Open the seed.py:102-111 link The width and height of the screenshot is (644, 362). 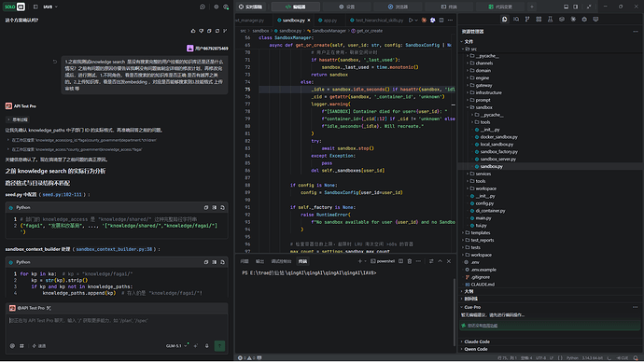(62, 195)
